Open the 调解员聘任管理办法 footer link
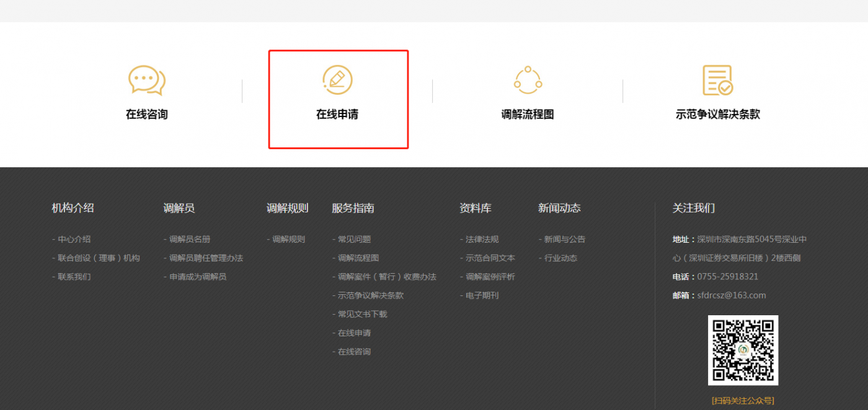The width and height of the screenshot is (868, 410). pos(203,258)
